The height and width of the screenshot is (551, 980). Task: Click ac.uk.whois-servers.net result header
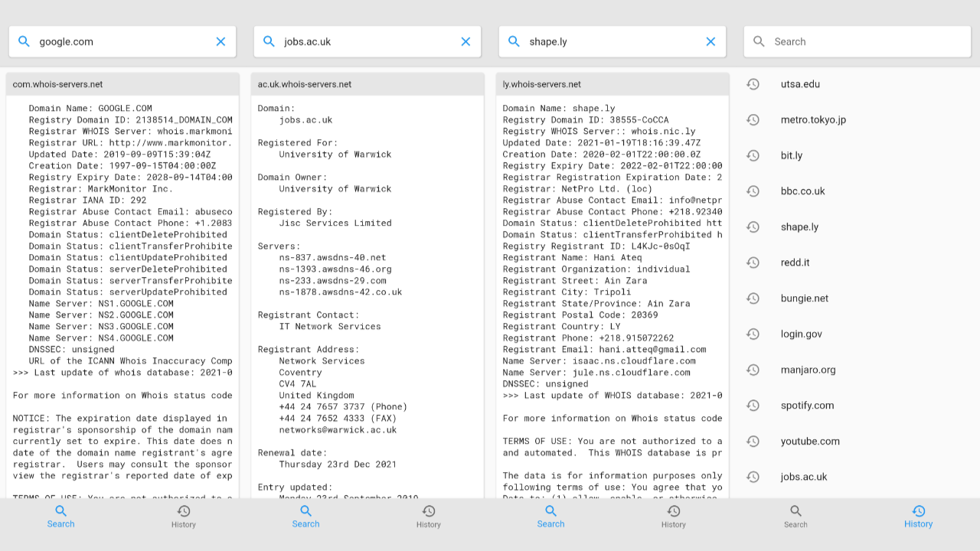(x=367, y=84)
